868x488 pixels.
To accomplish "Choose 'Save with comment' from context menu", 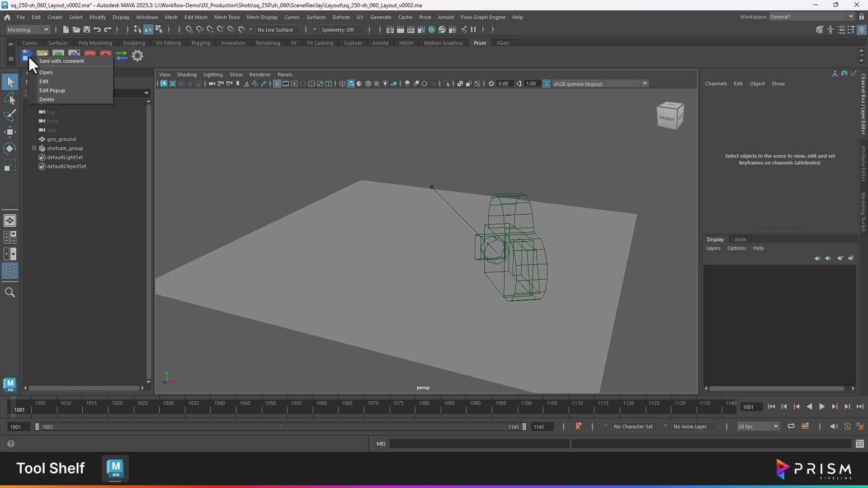I will (x=61, y=61).
